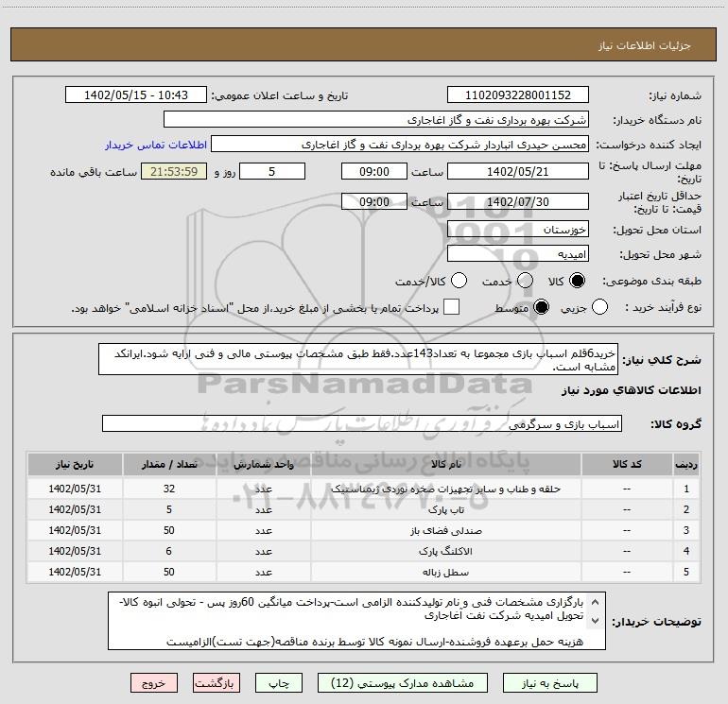The image size is (728, 704).
Task: Select the کالا radio button
Action: tap(577, 281)
